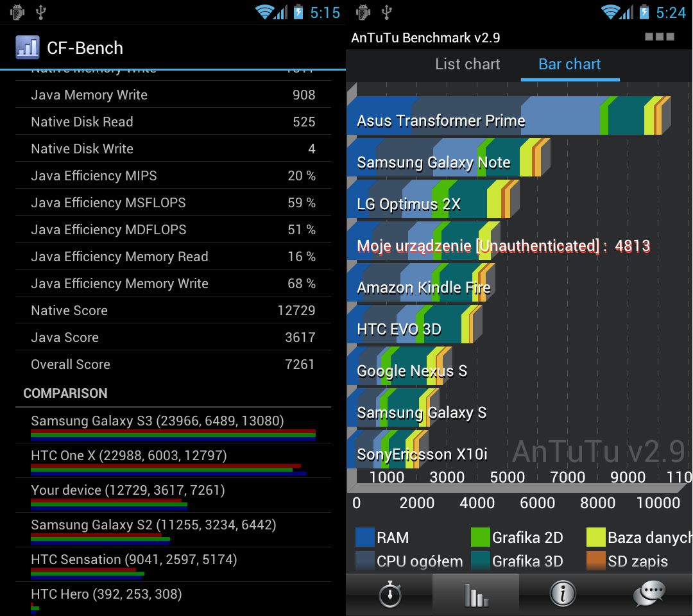Click the Baza danych yellow legend swatch

click(x=595, y=537)
